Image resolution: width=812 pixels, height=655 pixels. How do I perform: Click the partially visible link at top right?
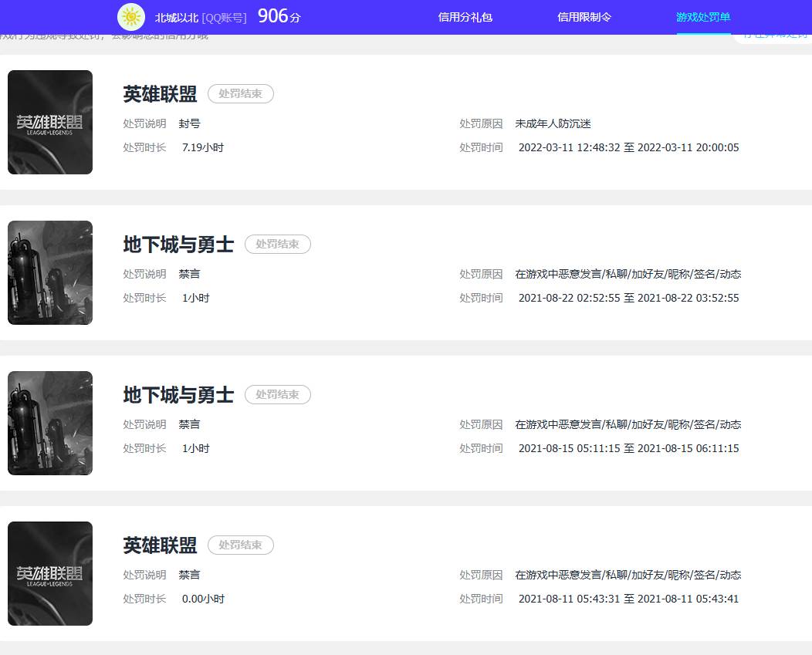tap(774, 35)
